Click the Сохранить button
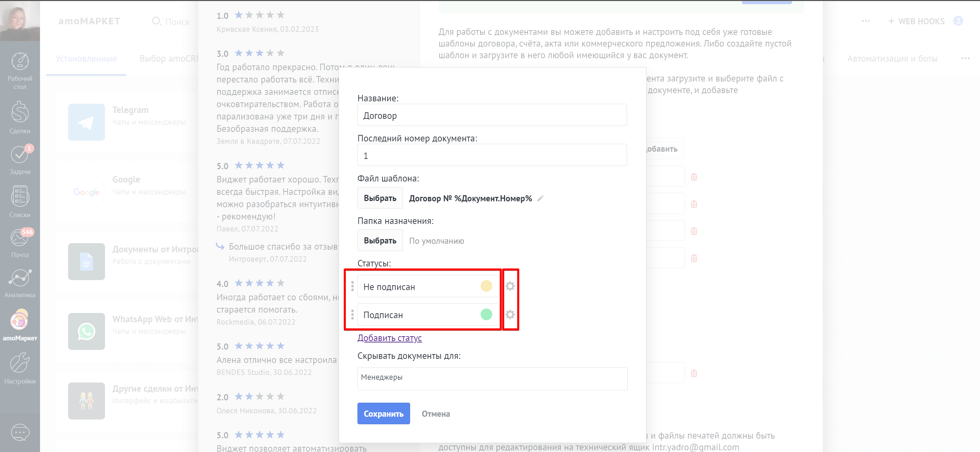The width and height of the screenshot is (980, 452). pyautogui.click(x=383, y=414)
